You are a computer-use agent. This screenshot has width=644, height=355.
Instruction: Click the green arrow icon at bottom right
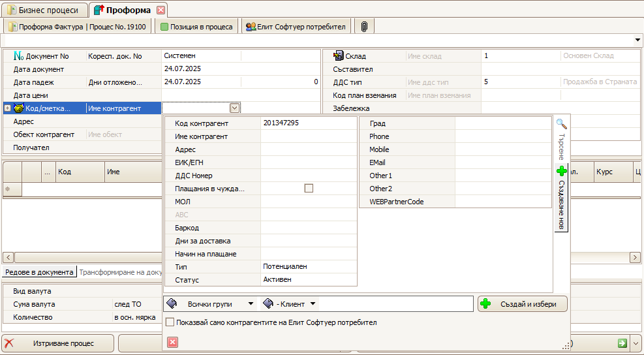pos(622,343)
